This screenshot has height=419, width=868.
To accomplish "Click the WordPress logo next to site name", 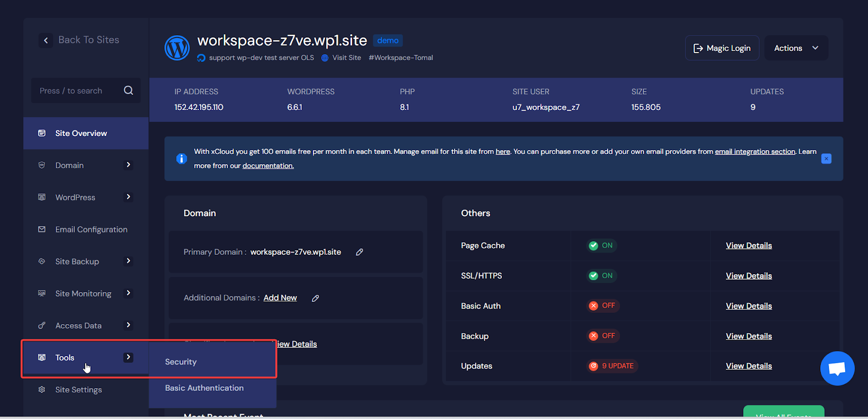I will point(177,48).
